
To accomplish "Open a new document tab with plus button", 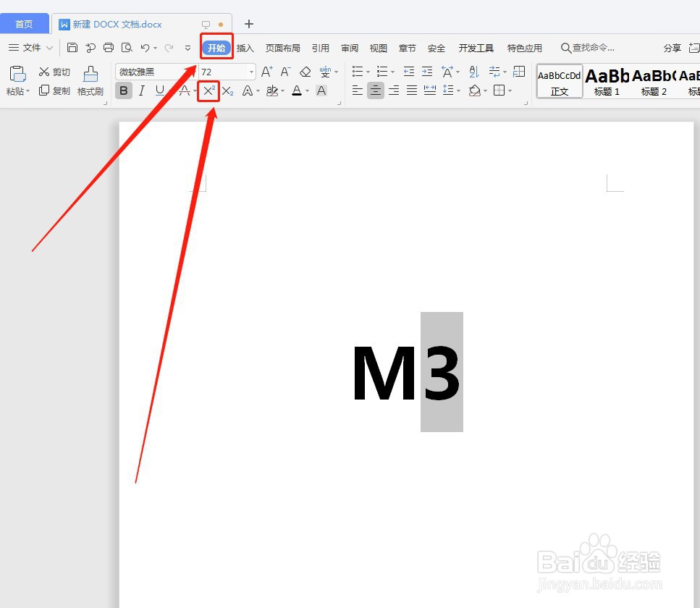I will [x=249, y=24].
